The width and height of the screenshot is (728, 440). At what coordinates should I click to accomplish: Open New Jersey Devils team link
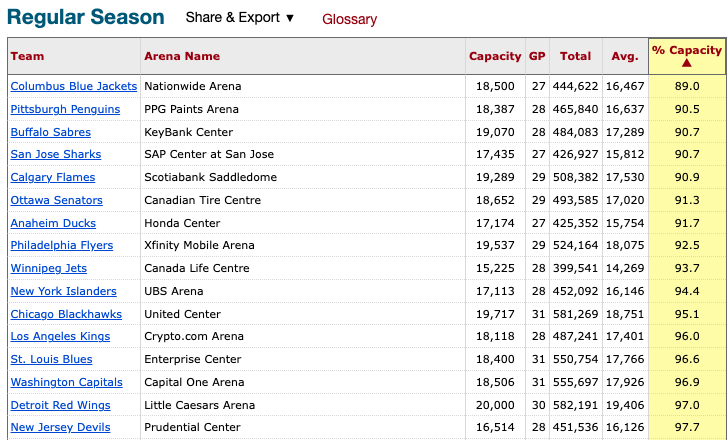point(61,427)
